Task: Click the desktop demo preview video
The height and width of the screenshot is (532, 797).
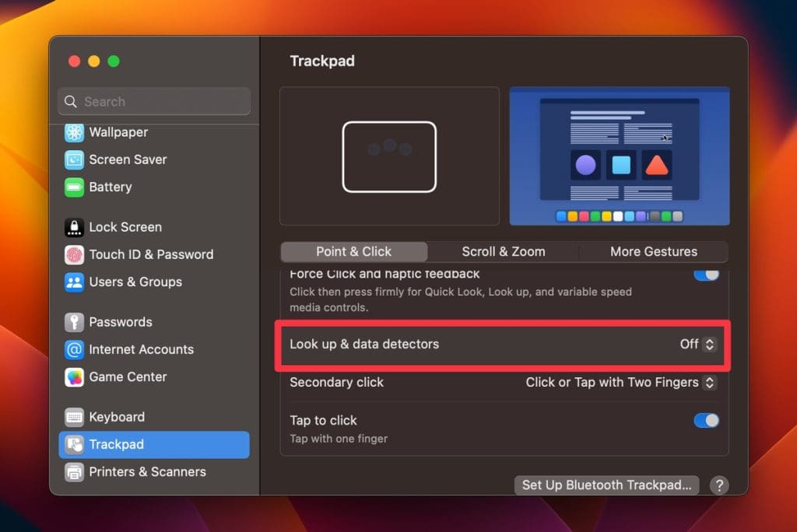Action: click(620, 156)
